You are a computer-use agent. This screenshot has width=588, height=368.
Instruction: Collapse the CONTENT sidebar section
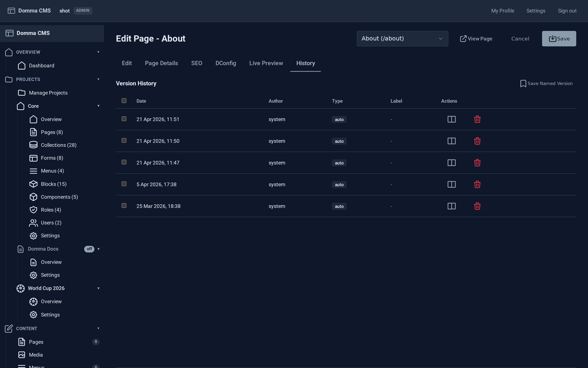point(98,329)
